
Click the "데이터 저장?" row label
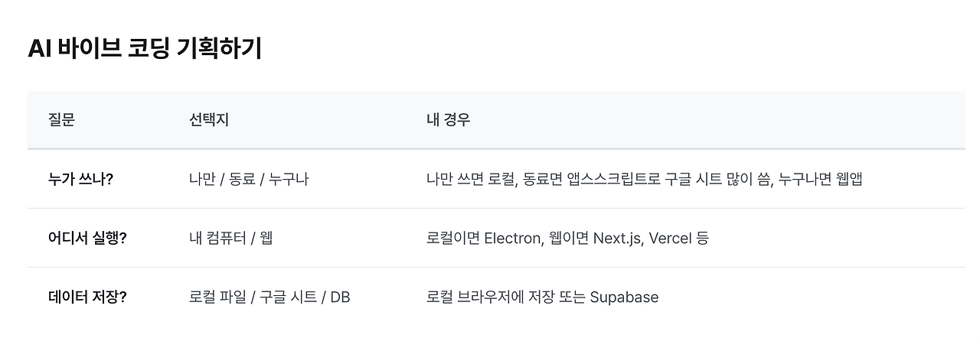pos(87,297)
